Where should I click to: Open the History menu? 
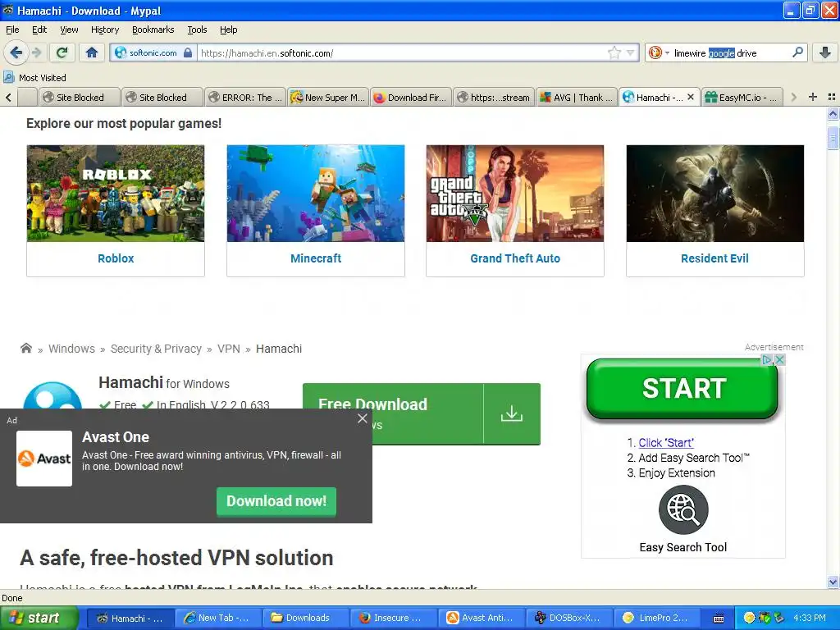point(104,30)
